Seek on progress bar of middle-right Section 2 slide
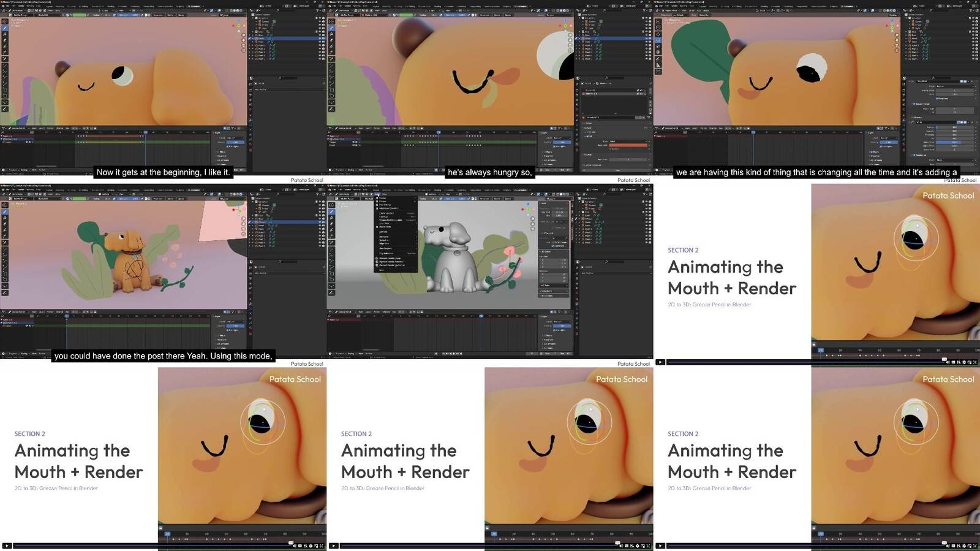Image resolution: width=980 pixels, height=551 pixels. (x=807, y=362)
